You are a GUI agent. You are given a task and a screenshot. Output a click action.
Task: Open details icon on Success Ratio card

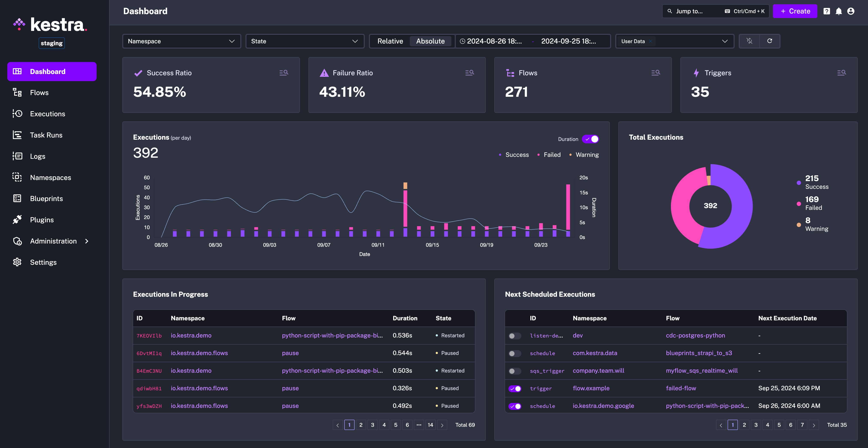point(284,73)
